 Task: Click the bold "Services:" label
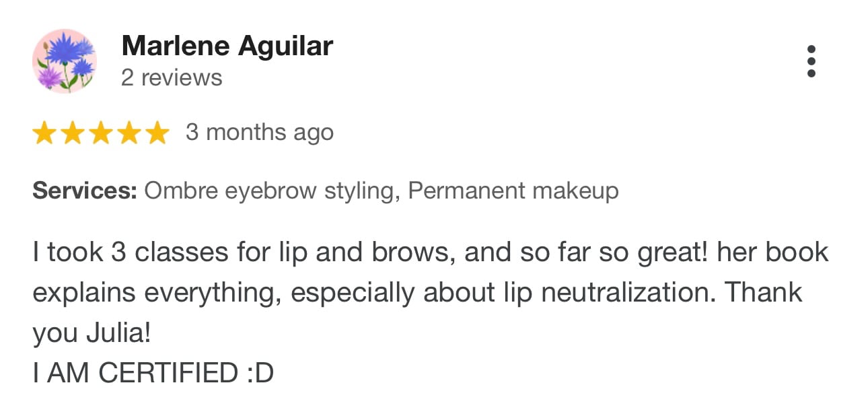tap(85, 191)
